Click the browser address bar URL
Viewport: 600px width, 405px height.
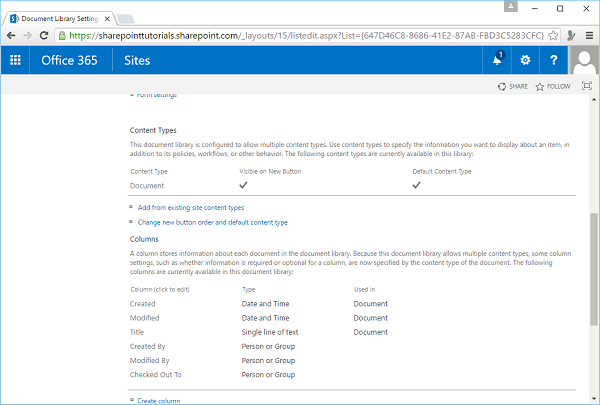300,33
